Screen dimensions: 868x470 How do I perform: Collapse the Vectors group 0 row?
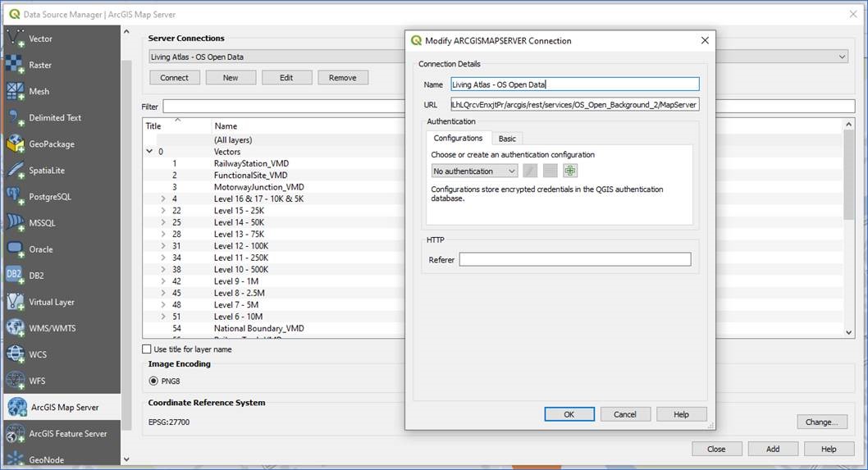(x=149, y=151)
